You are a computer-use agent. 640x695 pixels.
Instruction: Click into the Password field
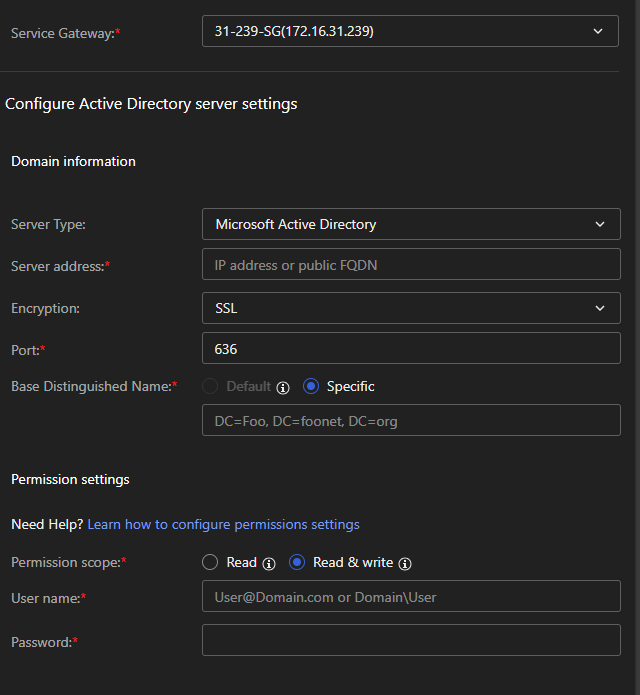[x=411, y=641]
